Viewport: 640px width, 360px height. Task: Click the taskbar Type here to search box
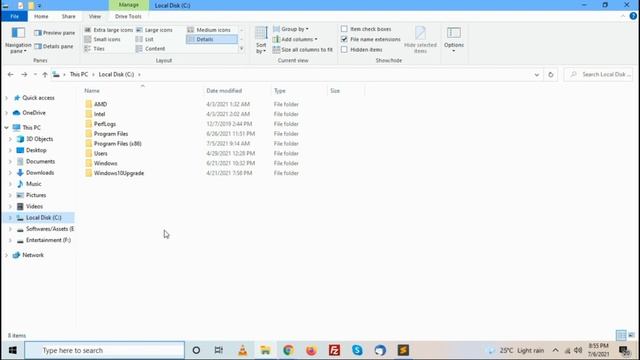104,350
